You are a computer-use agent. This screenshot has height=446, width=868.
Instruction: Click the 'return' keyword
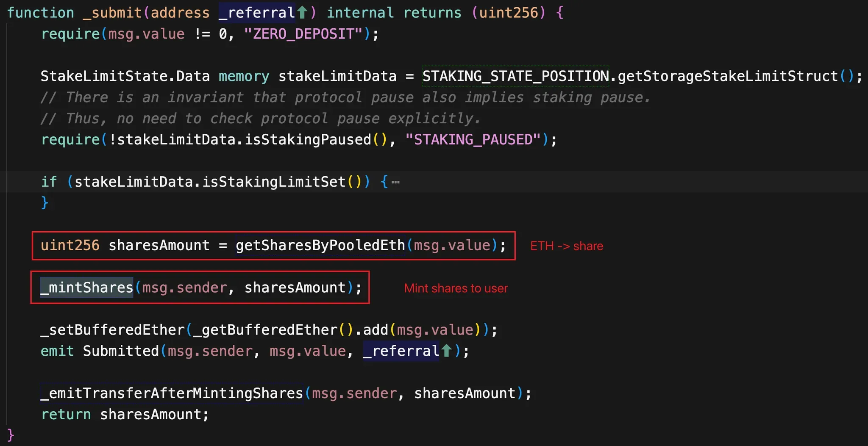click(66, 415)
